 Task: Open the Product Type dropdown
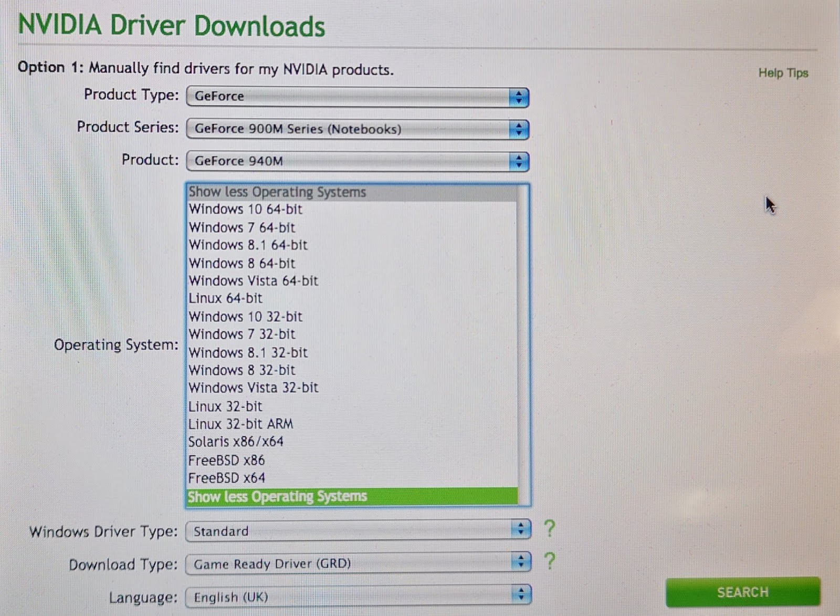point(358,97)
